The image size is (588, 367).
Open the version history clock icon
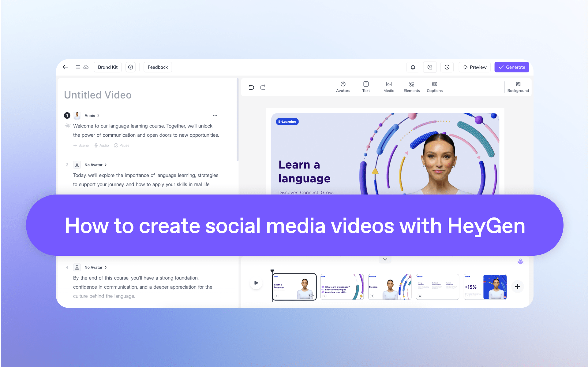[447, 67]
